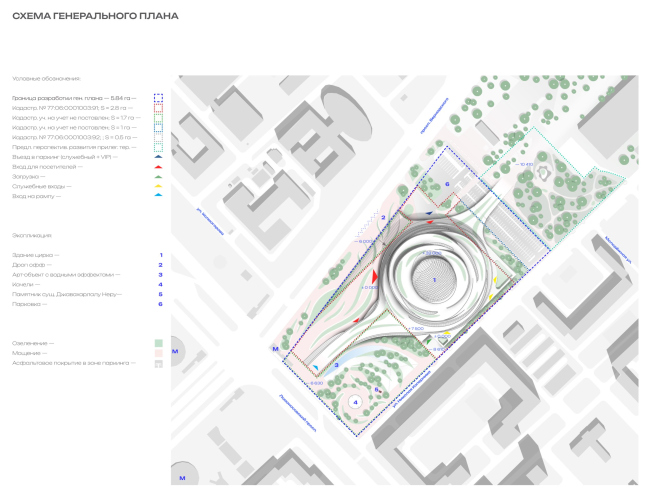The height and width of the screenshot is (500, 650).
Task: Select the Экспликация heading
Action: click(x=31, y=235)
